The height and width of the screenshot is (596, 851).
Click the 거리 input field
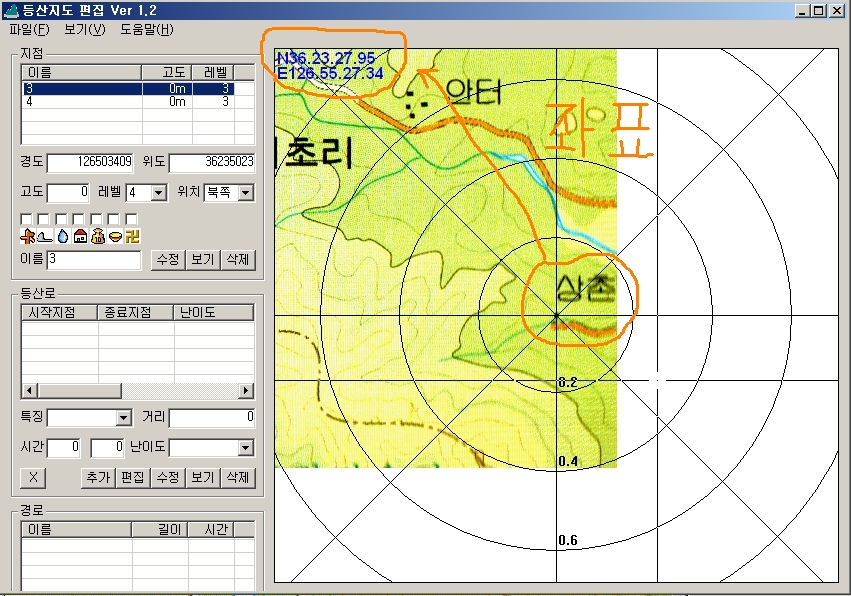[x=212, y=417]
